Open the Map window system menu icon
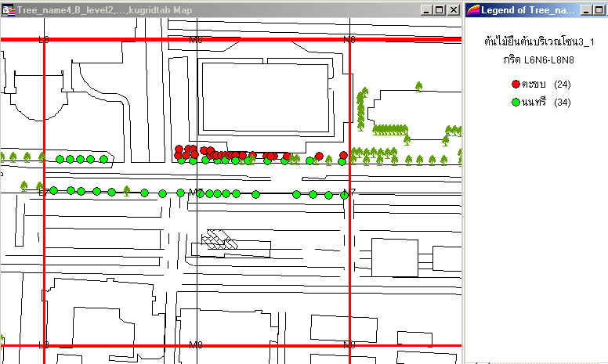The image size is (608, 364). 9,9
